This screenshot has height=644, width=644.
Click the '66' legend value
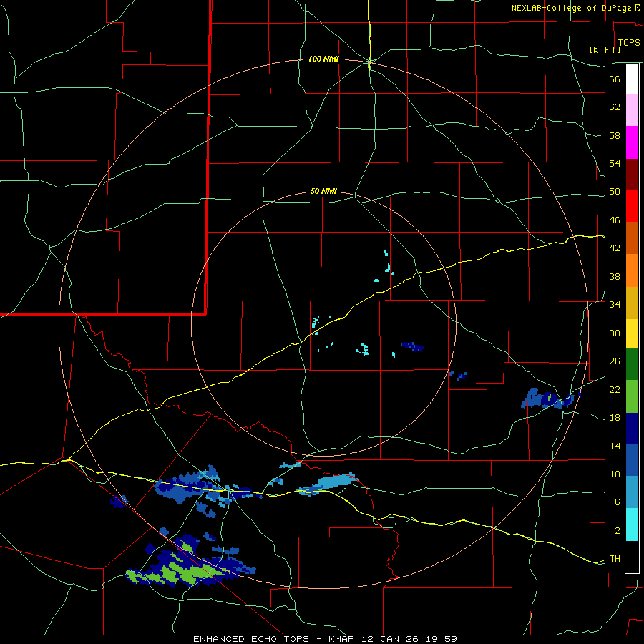615,79
